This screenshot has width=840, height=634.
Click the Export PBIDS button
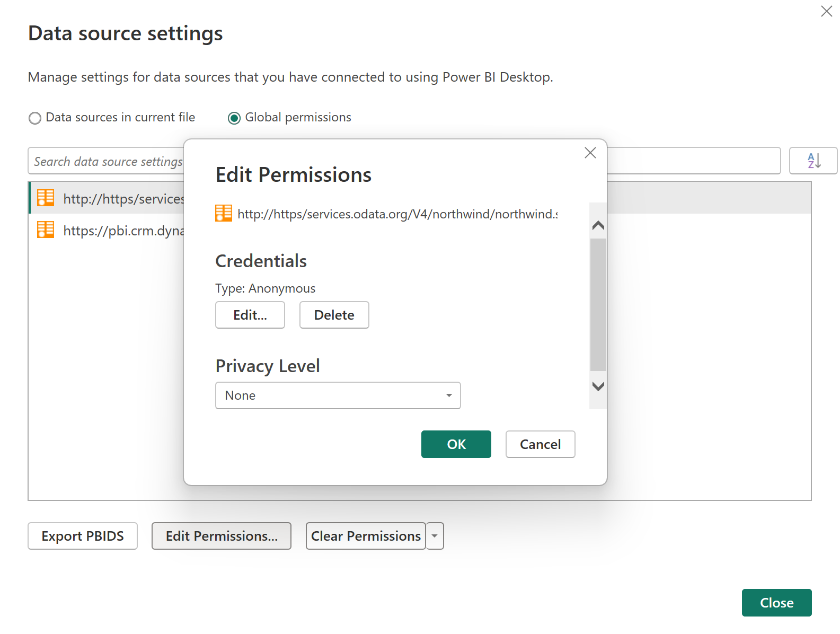[x=83, y=536]
